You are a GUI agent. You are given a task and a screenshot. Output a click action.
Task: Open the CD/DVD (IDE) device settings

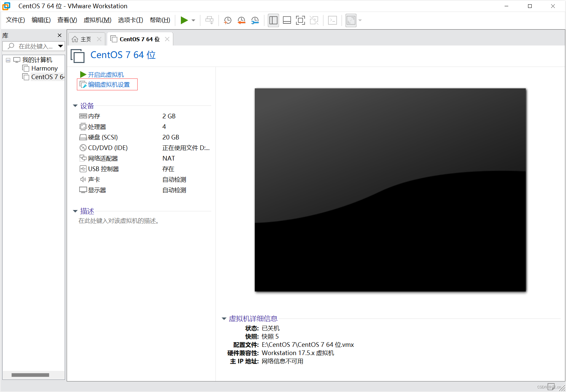pyautogui.click(x=107, y=148)
